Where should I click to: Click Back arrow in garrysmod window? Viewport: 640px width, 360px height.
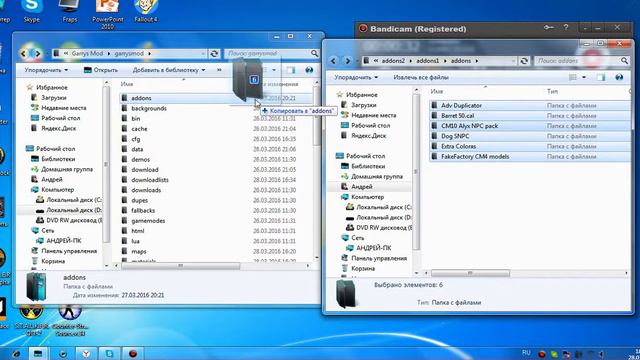(24, 53)
